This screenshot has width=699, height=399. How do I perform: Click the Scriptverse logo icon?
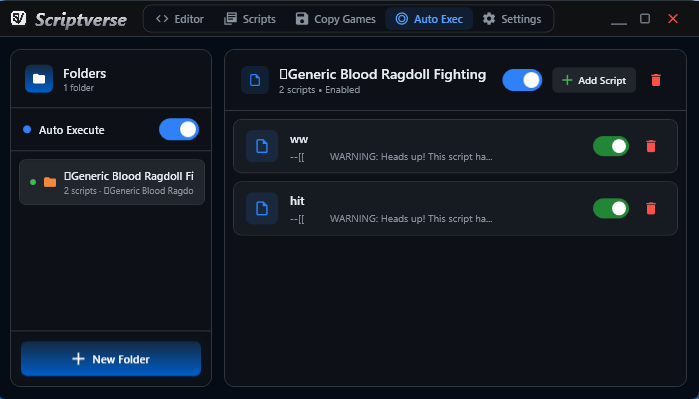[18, 19]
